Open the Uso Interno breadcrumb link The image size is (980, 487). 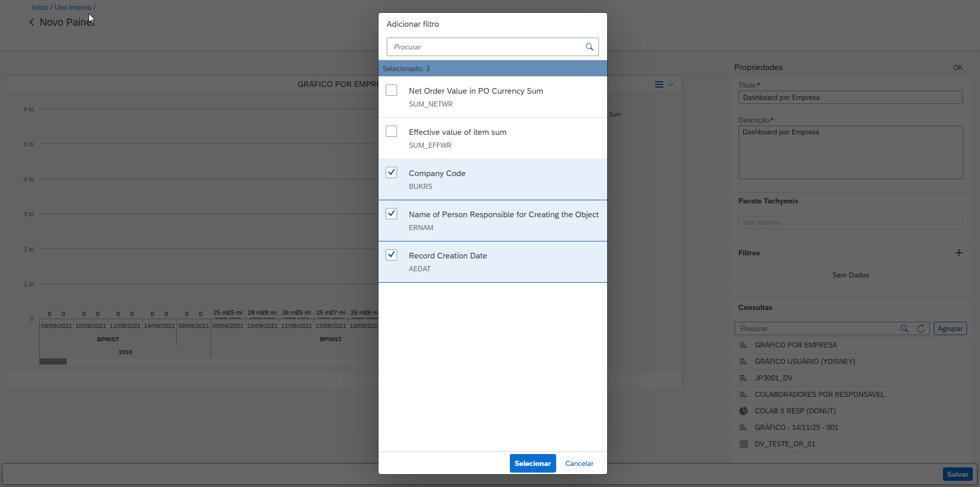(73, 7)
